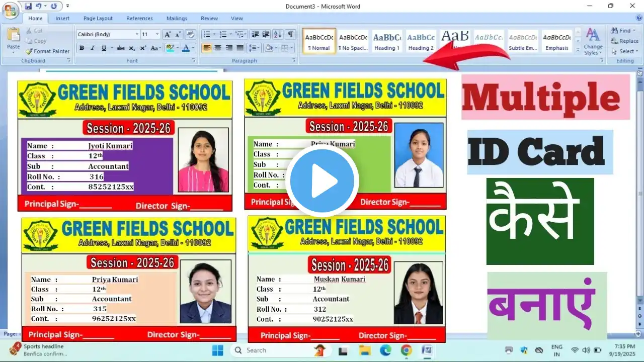
Task: Click the Clear Formatting icon
Action: [190, 34]
